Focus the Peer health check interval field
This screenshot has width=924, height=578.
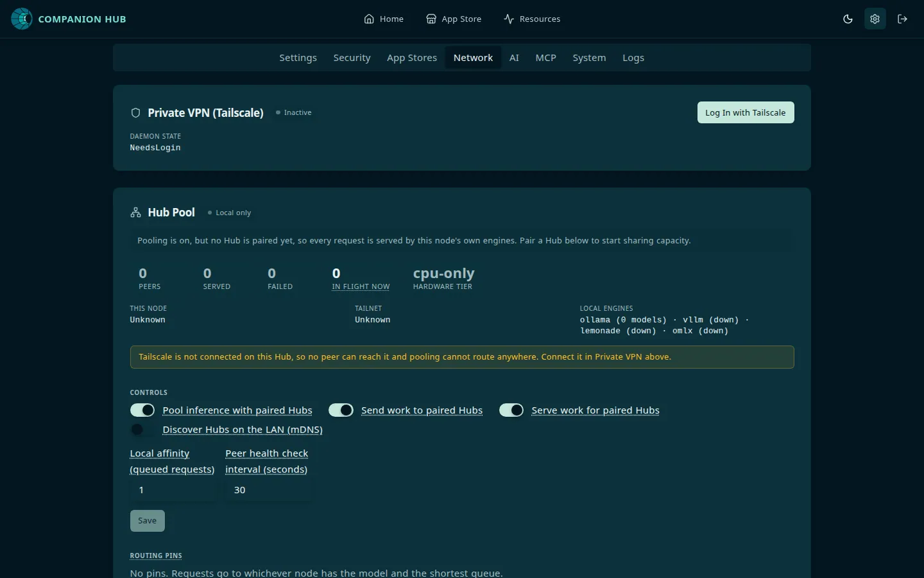pyautogui.click(x=269, y=490)
